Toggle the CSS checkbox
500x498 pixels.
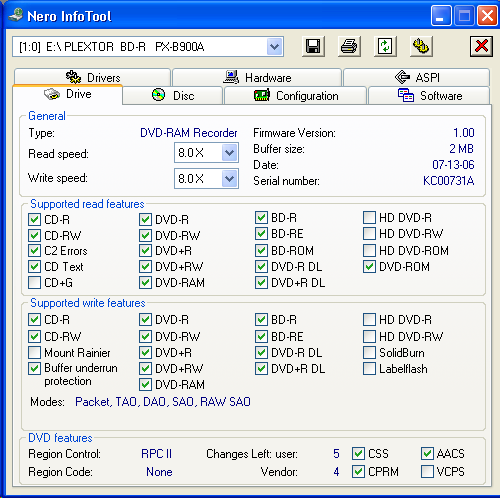pyautogui.click(x=358, y=453)
